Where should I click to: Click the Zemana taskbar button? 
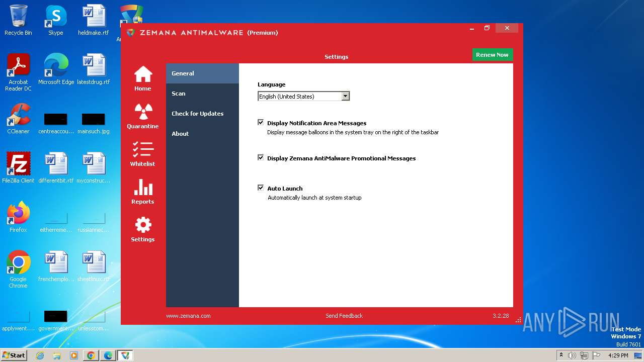[x=125, y=355]
